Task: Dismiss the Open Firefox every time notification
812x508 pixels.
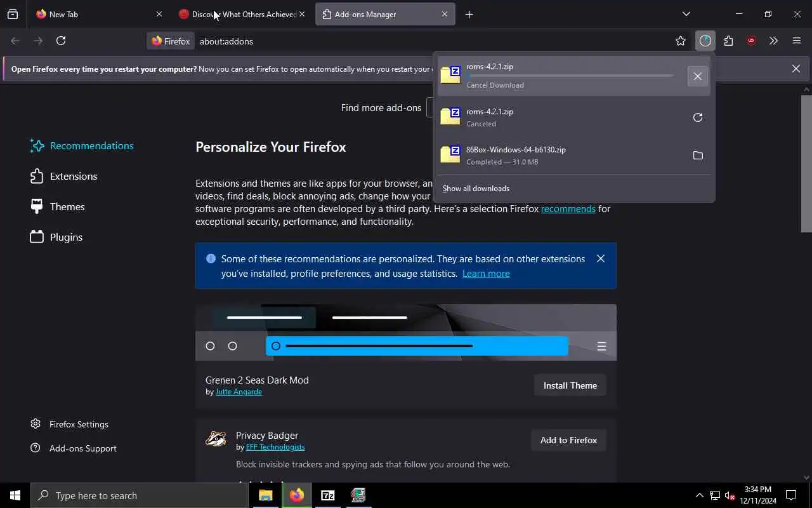Action: pyautogui.click(x=796, y=69)
